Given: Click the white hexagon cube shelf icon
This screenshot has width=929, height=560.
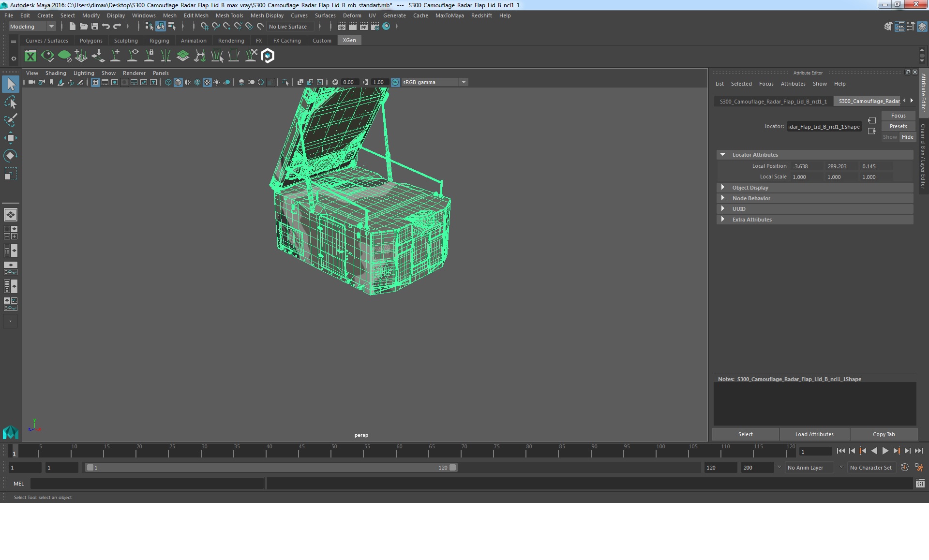Looking at the screenshot, I should [268, 56].
